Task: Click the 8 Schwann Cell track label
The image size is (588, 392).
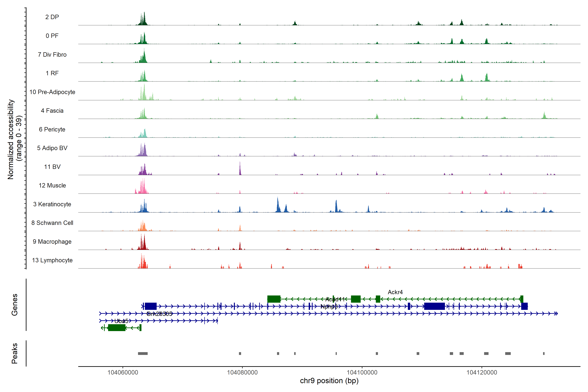Action: click(52, 223)
